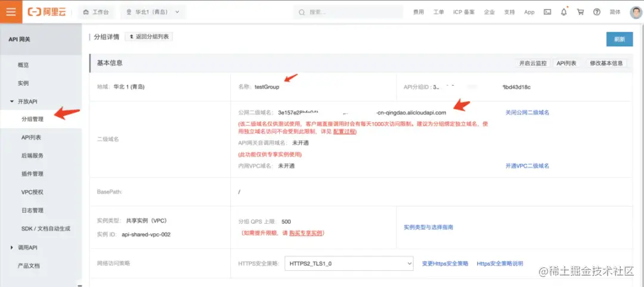Open the 工作台 workbench
Viewport: 644px width, 287px height.
[97, 12]
